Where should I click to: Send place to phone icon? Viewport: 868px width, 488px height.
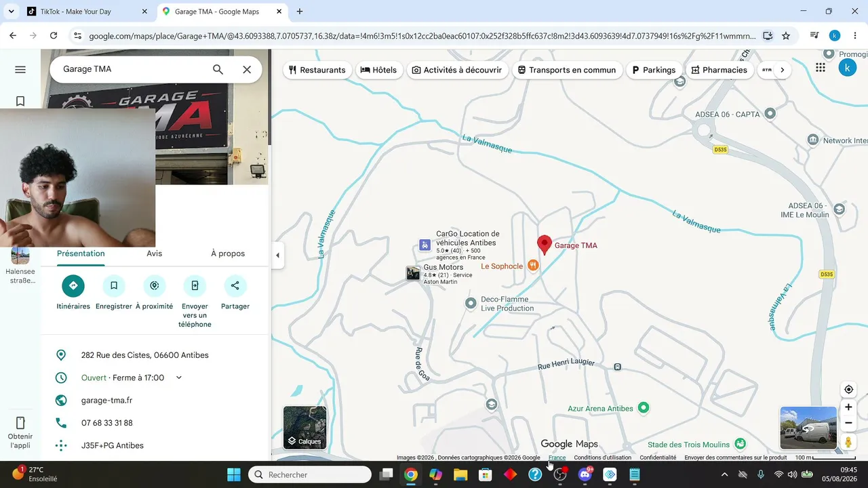[195, 285]
